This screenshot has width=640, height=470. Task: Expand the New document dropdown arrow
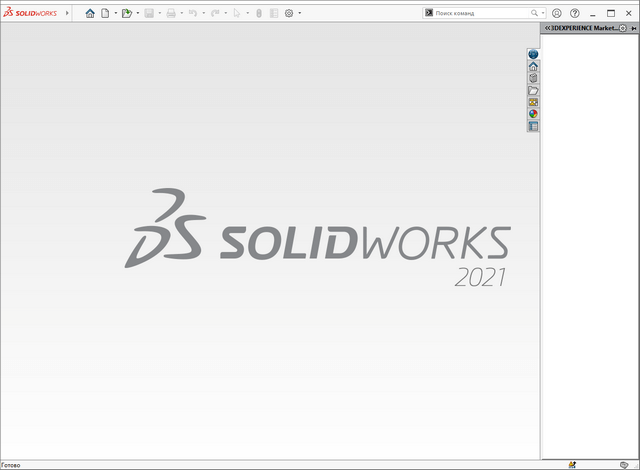(x=115, y=13)
